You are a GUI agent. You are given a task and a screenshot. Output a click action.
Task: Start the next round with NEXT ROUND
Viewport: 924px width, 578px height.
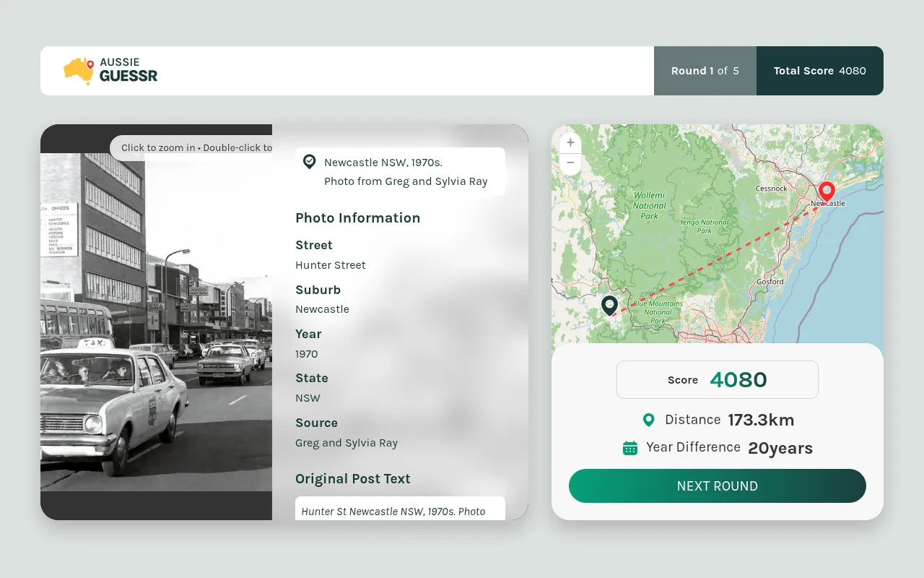tap(718, 486)
